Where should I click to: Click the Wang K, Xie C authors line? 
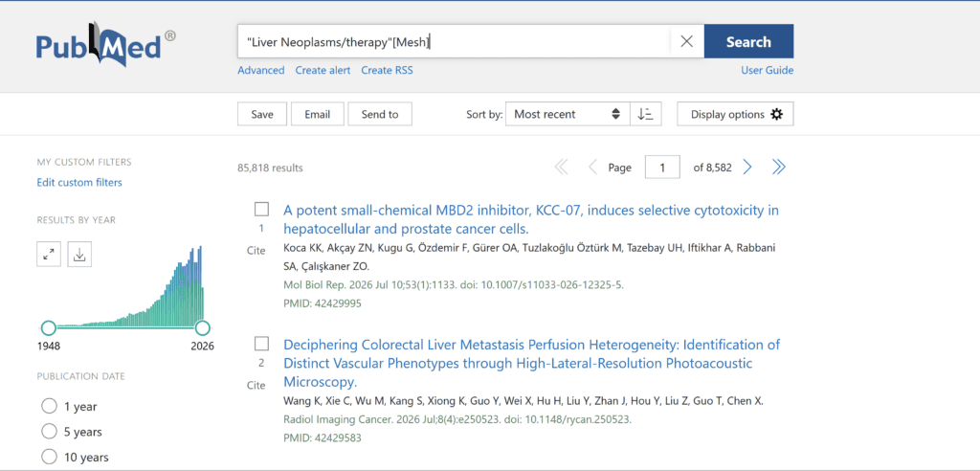(x=523, y=401)
